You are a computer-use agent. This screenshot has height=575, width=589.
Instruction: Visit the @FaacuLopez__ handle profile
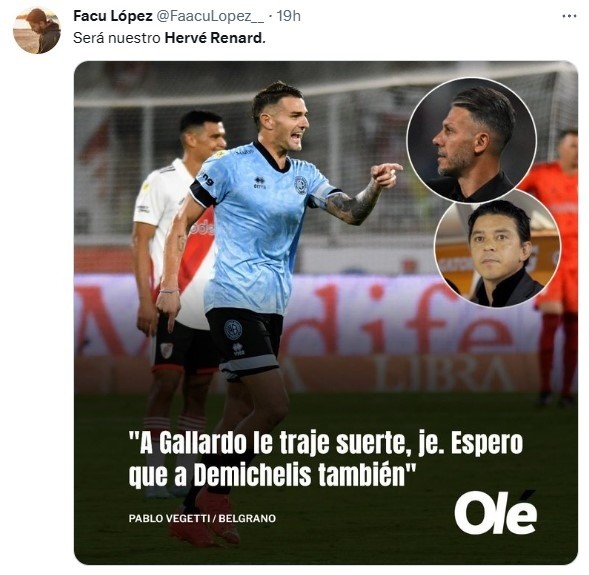[210, 17]
